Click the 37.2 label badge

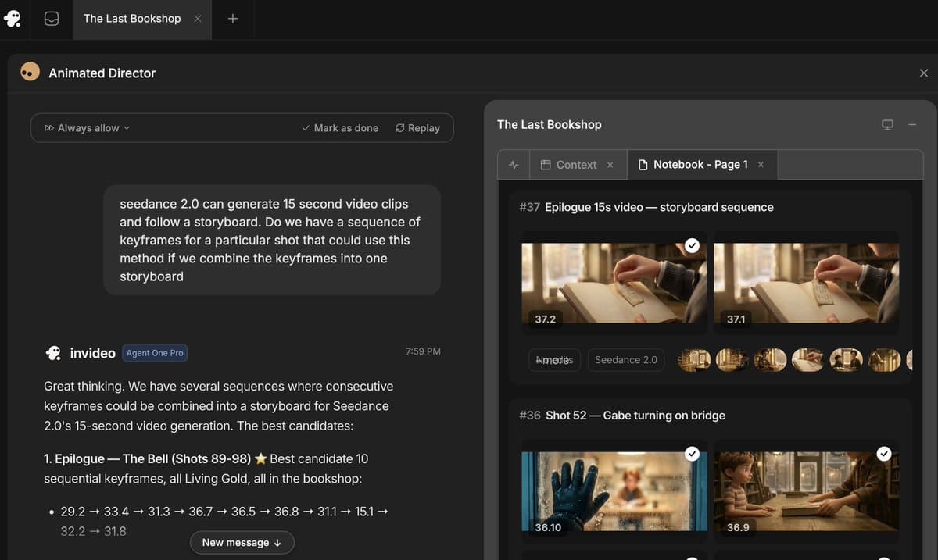tap(546, 319)
